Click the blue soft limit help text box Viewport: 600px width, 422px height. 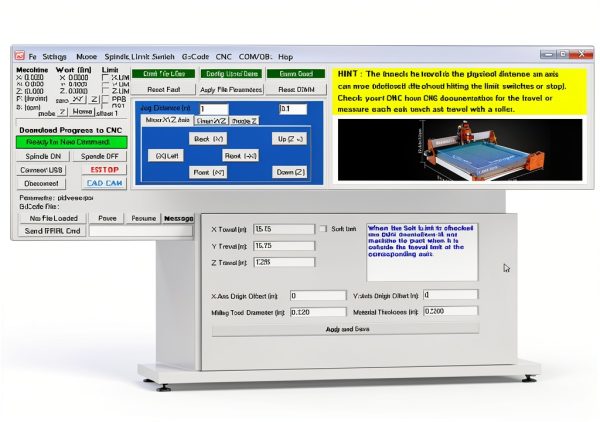click(422, 252)
